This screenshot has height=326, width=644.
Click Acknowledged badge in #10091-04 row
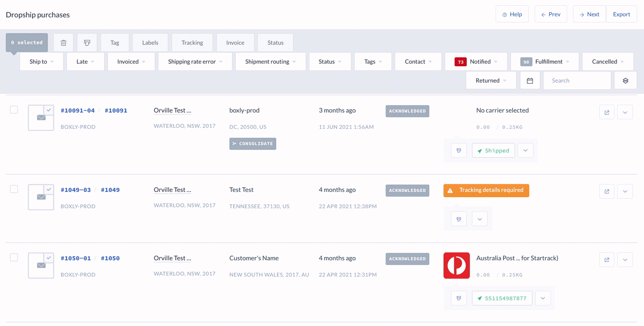[x=407, y=111]
